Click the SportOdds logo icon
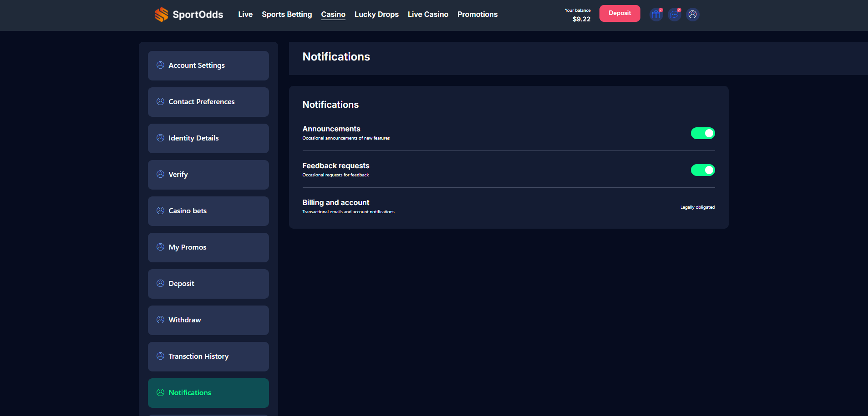This screenshot has height=416, width=868. (162, 15)
